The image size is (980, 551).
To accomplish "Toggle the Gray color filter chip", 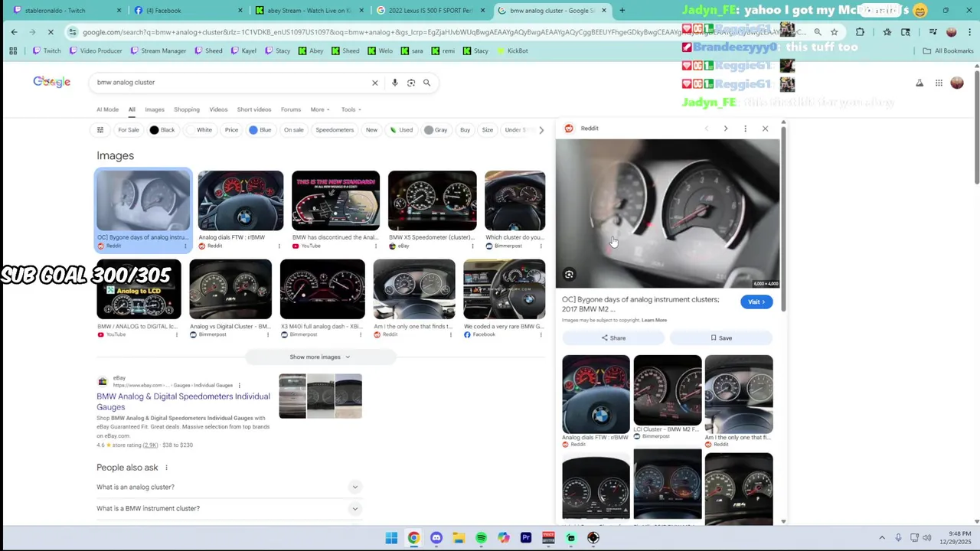I will [436, 130].
